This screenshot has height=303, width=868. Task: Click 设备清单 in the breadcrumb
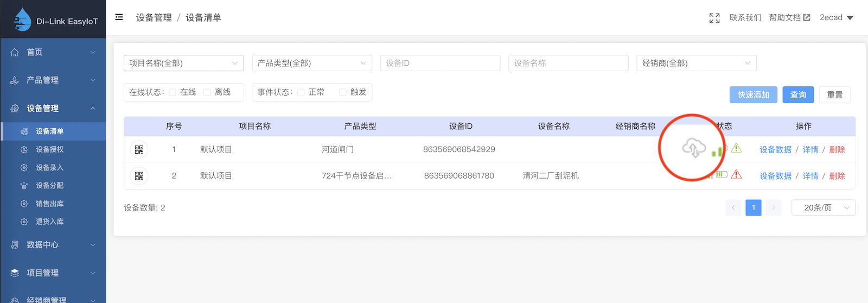(203, 17)
